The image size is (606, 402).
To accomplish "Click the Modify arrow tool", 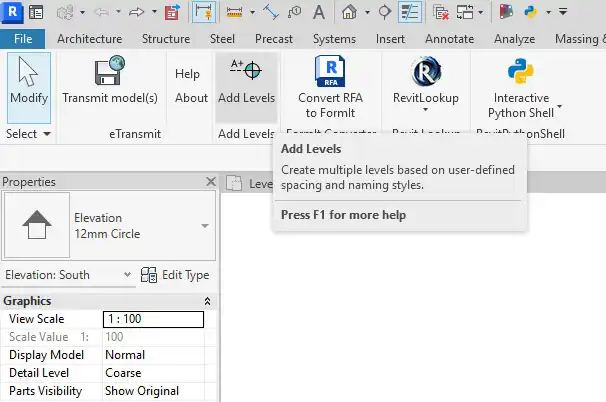I will click(29, 88).
